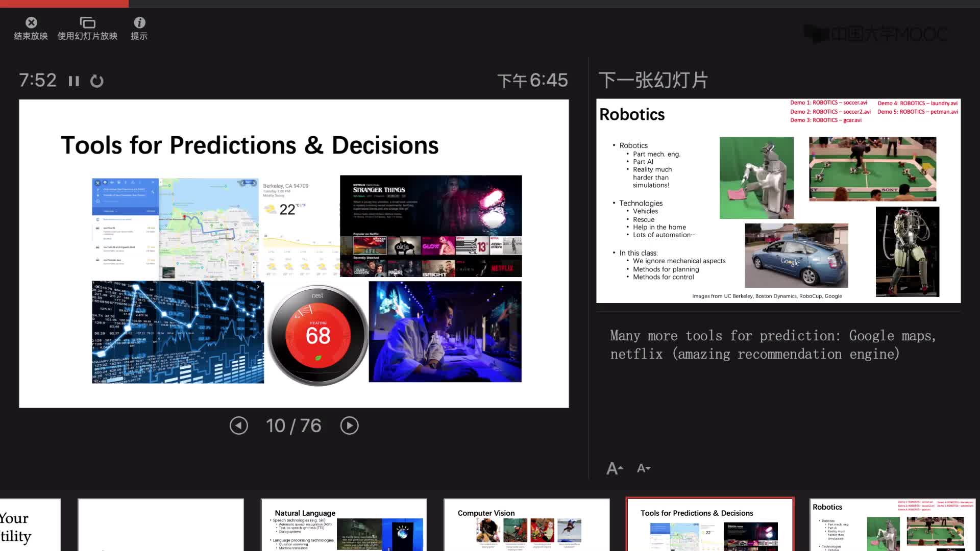
Task: Decrease speaker notes font size
Action: (644, 468)
